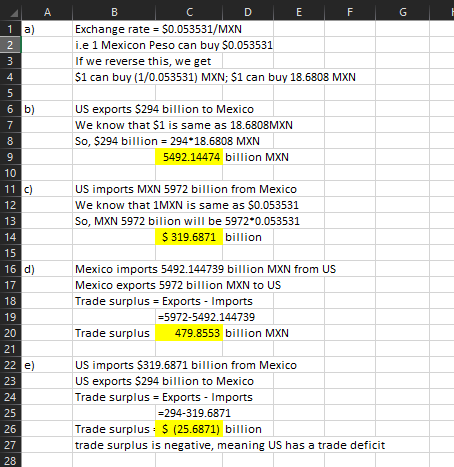The width and height of the screenshot is (454, 467).
Task: Click 'billion MXN' next to 479.8553
Action: [257, 333]
